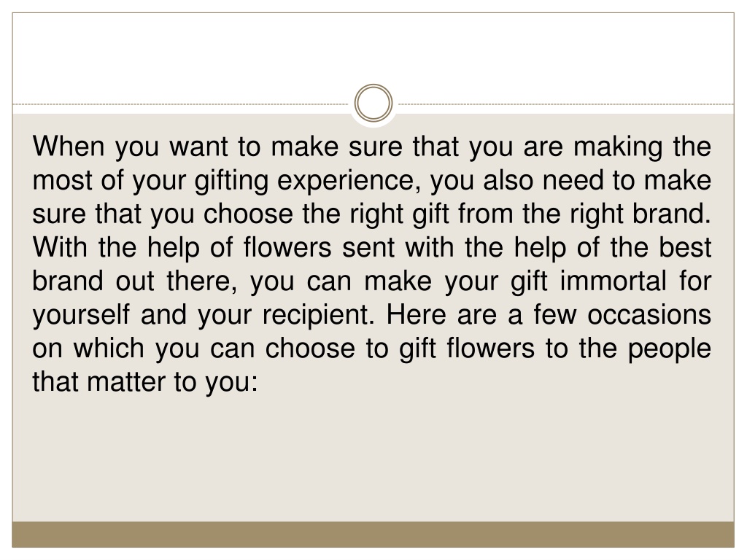Click the word "gifting" in second line
Viewport: 747px width, 560px height.
pyautogui.click(x=231, y=182)
